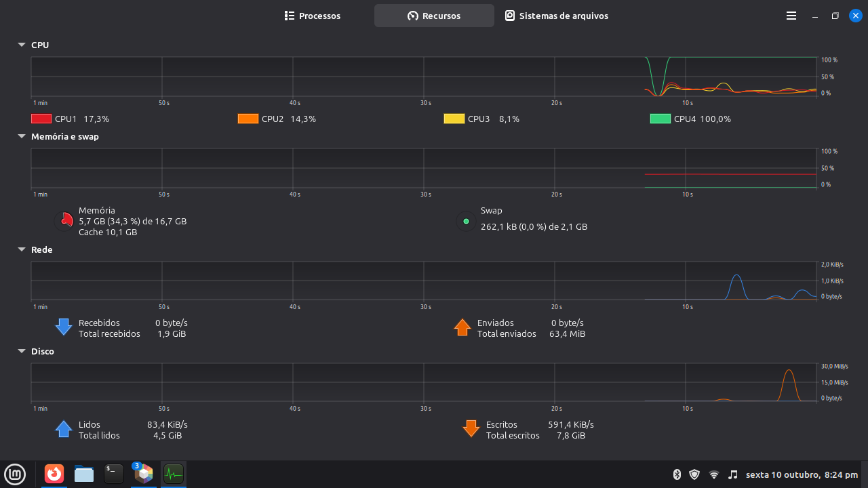Click the blue network received arrow icon
The image size is (868, 488).
coord(64,327)
